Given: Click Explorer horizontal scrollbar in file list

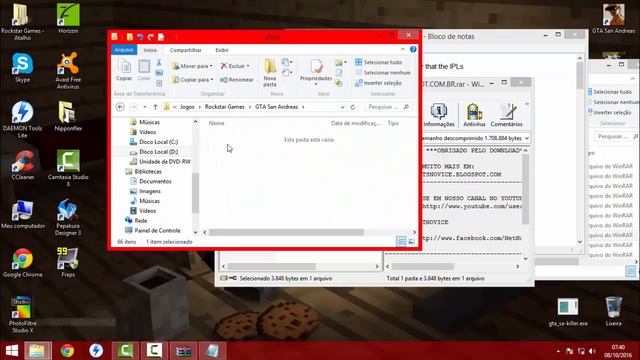Looking at the screenshot, I should [286, 232].
